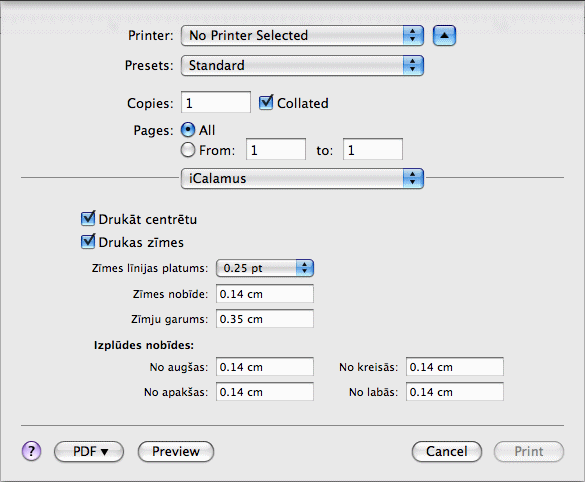Image resolution: width=585 pixels, height=482 pixels.
Task: Click the No kreisās bleed field
Action: coord(455,367)
